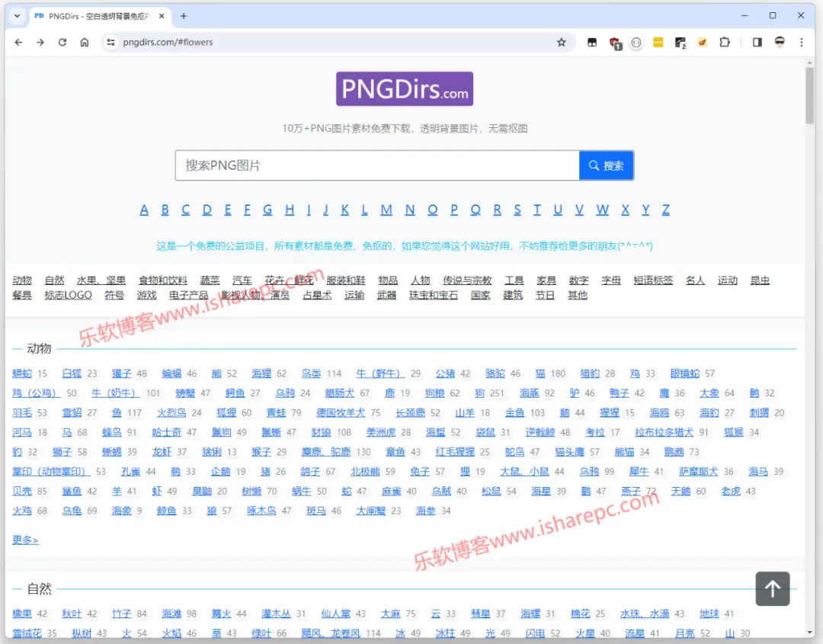
Task: Reload the current page
Action: click(62, 42)
